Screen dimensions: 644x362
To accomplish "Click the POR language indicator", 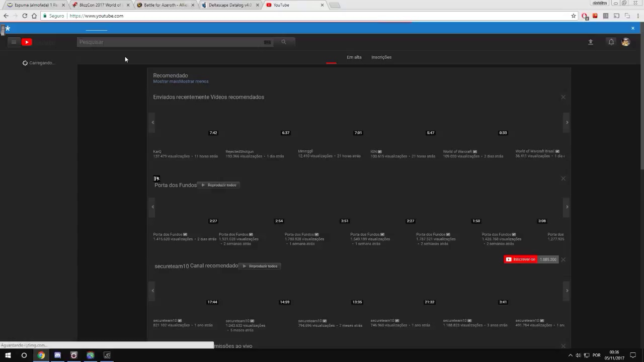I will coord(597,355).
